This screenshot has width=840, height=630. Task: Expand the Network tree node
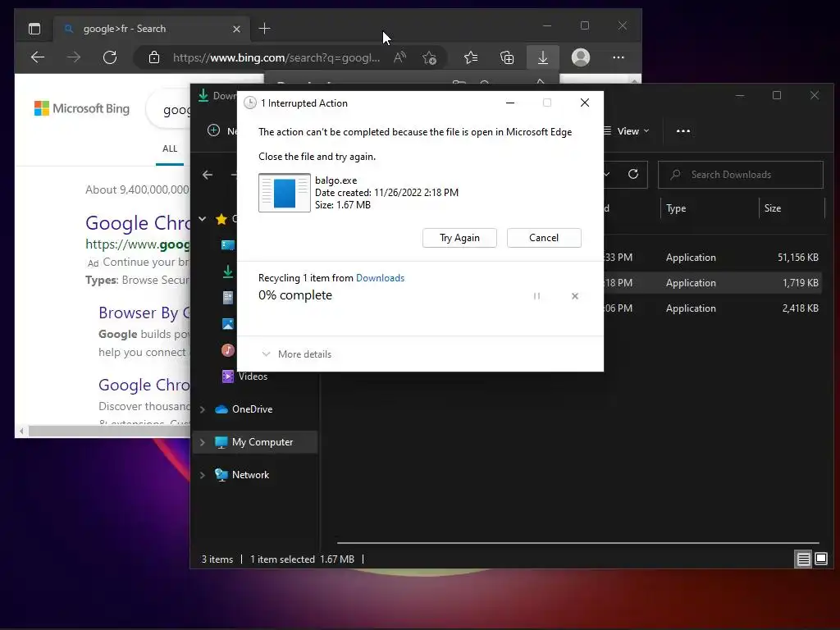point(203,475)
